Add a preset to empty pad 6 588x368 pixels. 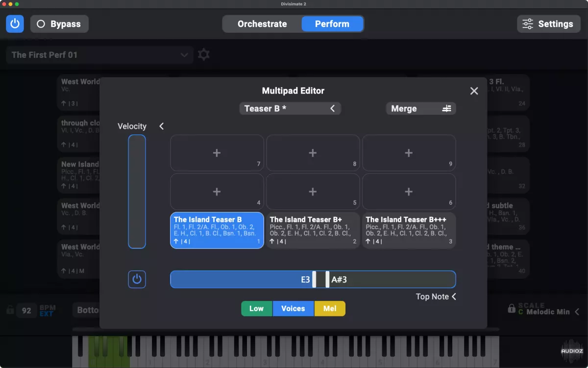coord(409,192)
